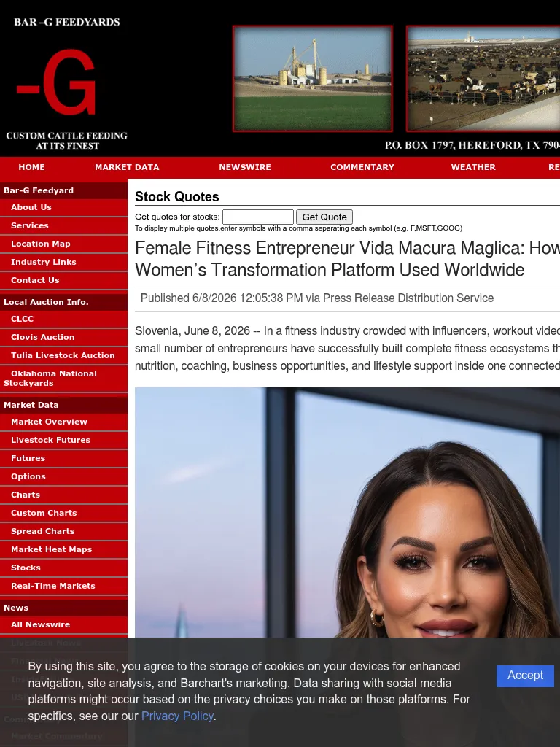
Task: Click the article portrait image
Action: (x=348, y=513)
